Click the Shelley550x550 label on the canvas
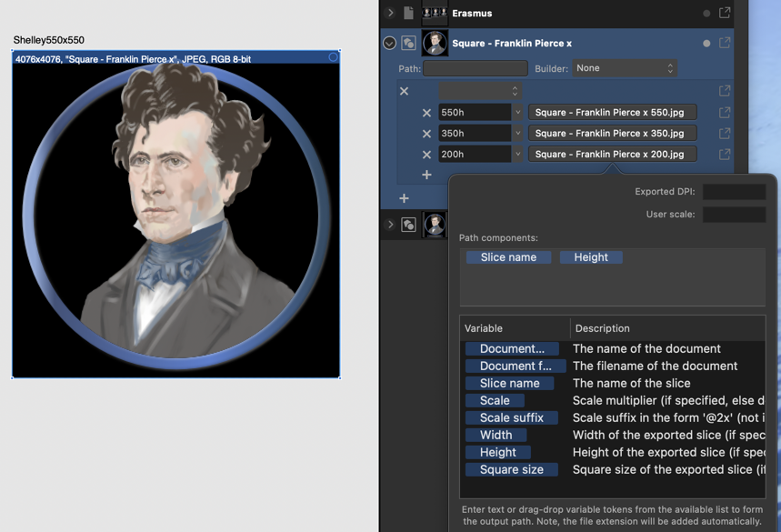The image size is (781, 532). point(49,40)
